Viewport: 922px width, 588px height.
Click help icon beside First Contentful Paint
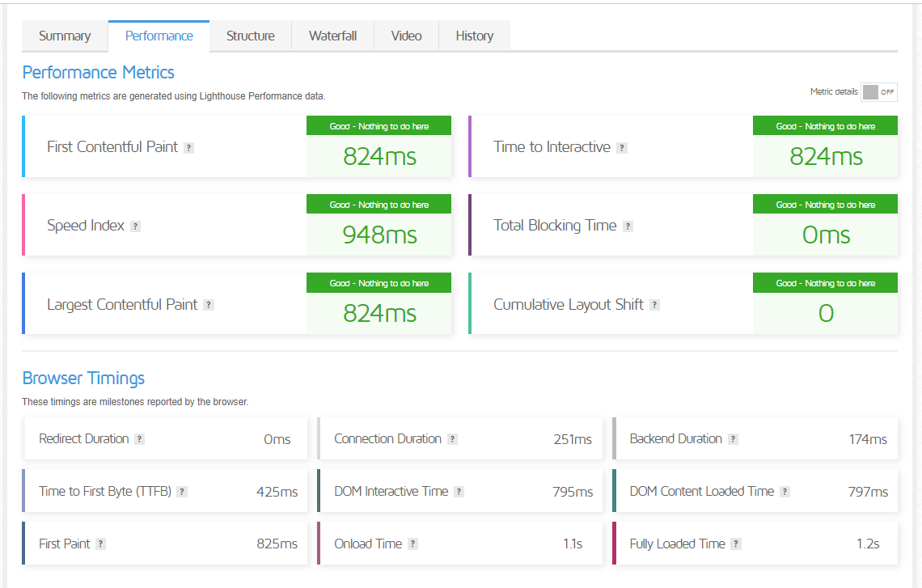pyautogui.click(x=188, y=148)
